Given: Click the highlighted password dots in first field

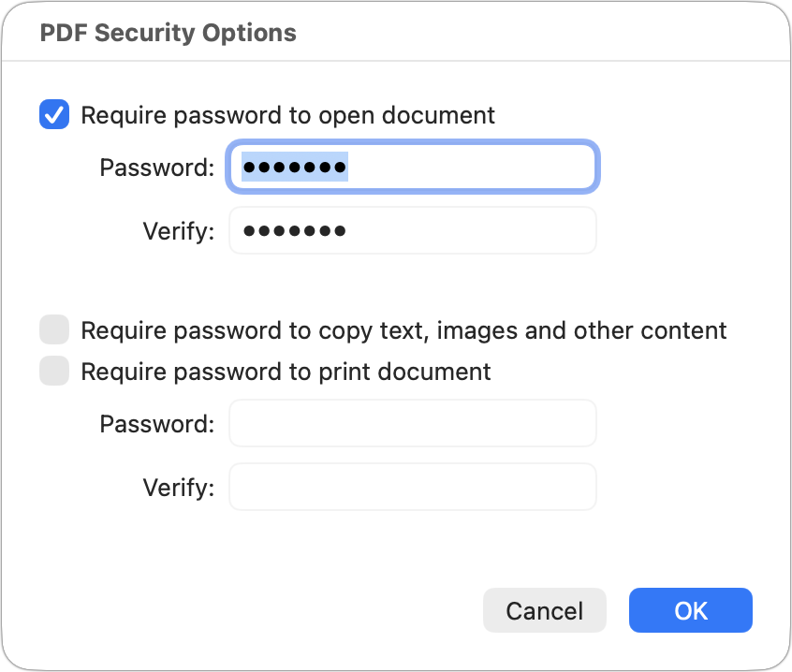Looking at the screenshot, I should (x=295, y=167).
